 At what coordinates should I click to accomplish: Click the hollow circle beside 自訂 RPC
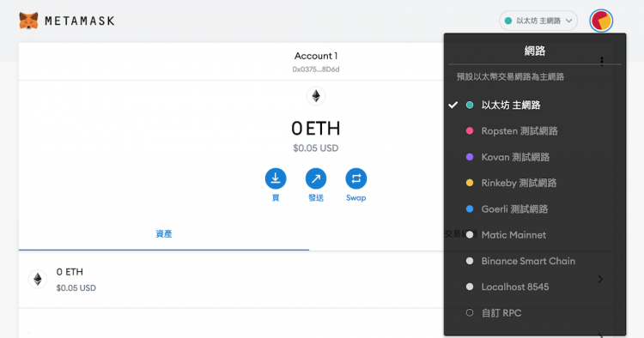470,313
